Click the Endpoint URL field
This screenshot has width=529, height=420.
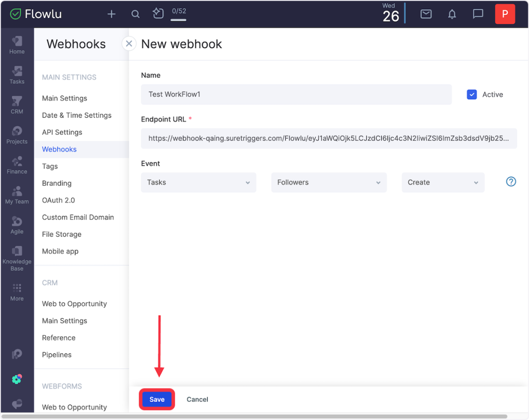(329, 138)
